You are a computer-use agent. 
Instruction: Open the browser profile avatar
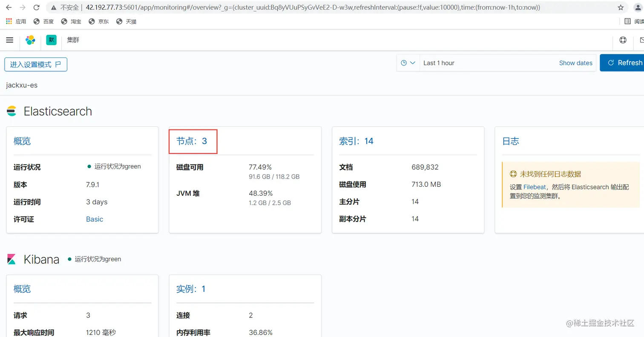tap(638, 8)
